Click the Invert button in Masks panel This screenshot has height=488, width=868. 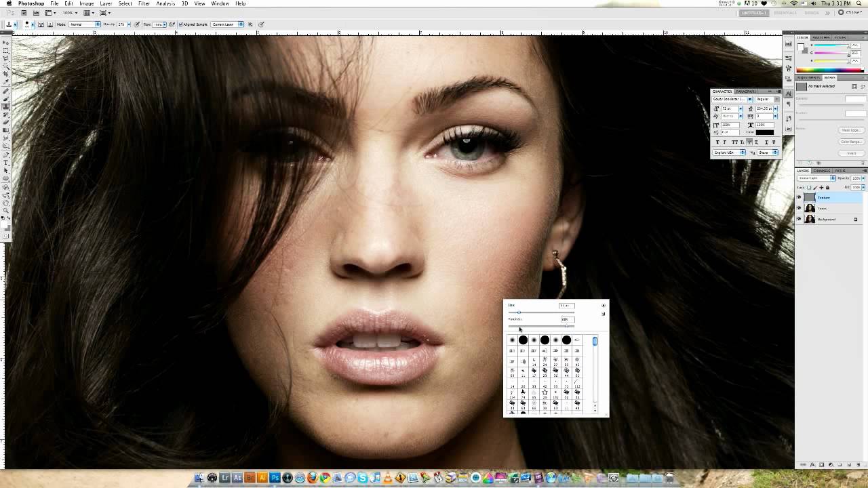coord(852,153)
